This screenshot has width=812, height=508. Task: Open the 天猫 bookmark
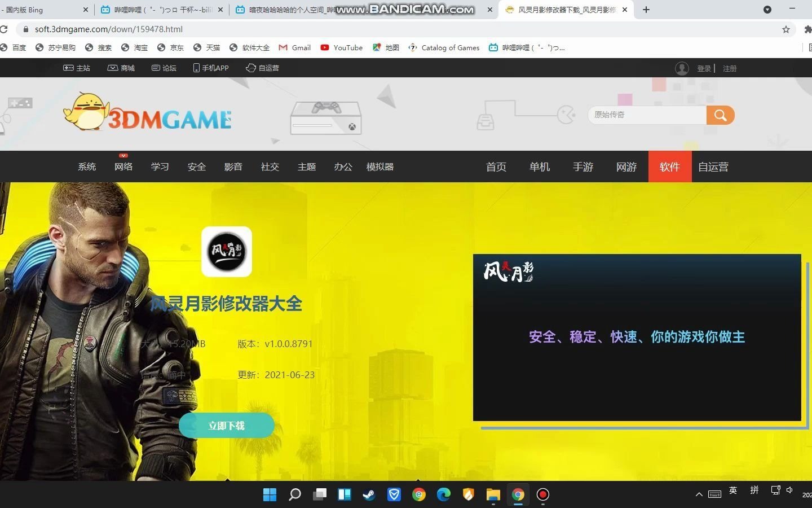[x=206, y=48]
